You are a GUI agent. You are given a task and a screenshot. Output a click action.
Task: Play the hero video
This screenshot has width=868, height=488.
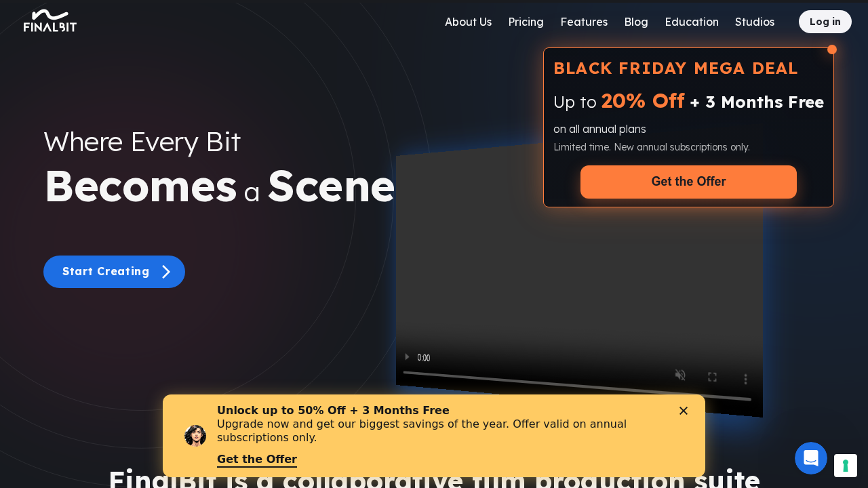click(x=407, y=357)
